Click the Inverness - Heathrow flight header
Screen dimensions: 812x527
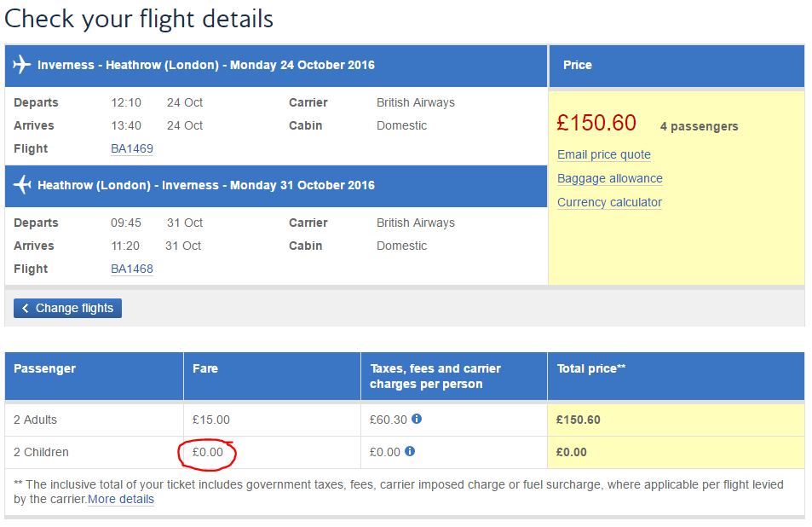[276, 66]
